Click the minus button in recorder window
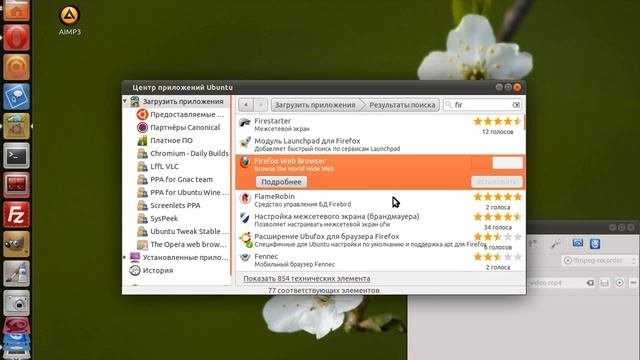640x360 pixels. coord(633,283)
